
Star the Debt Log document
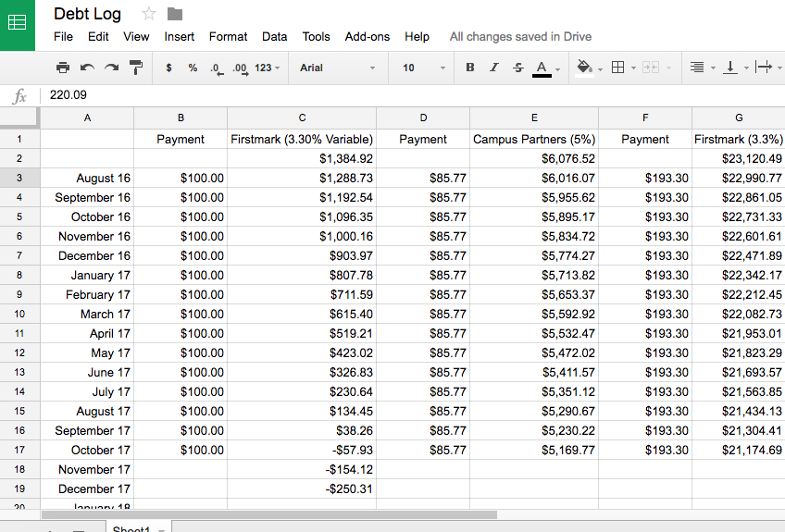coord(149,14)
